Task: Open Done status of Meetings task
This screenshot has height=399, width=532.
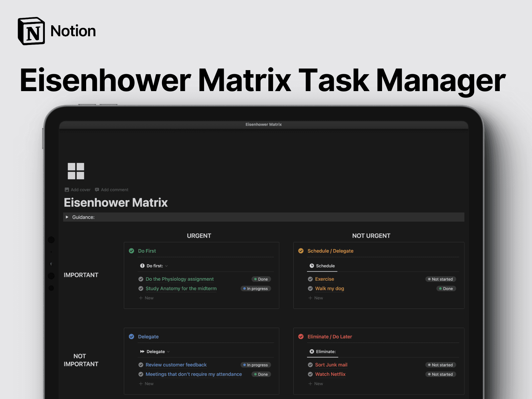Action: 261,374
